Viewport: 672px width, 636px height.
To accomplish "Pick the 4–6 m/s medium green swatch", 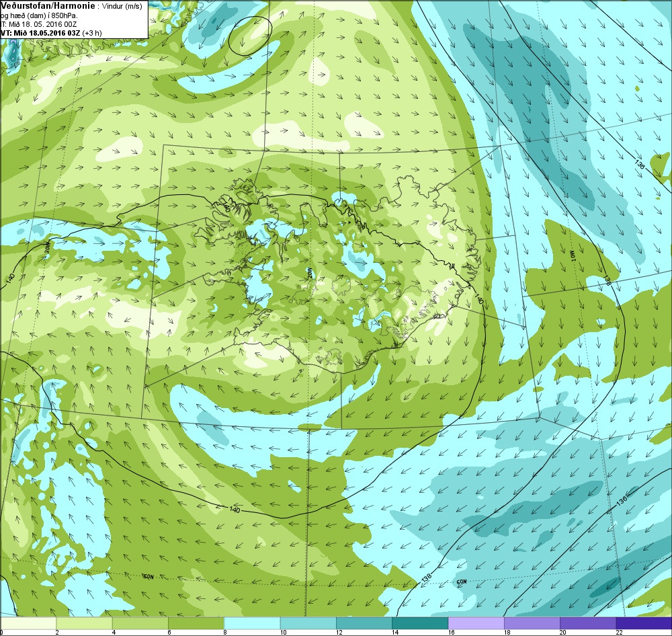I will (x=140, y=623).
